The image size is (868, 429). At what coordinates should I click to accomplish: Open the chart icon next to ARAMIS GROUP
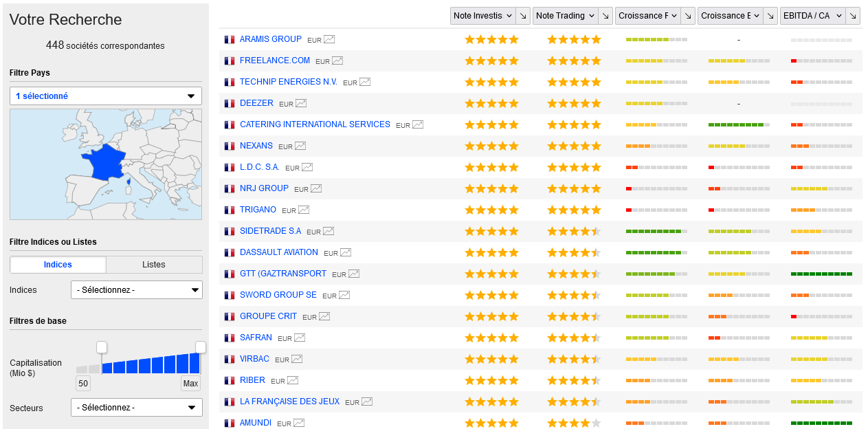[x=329, y=40]
